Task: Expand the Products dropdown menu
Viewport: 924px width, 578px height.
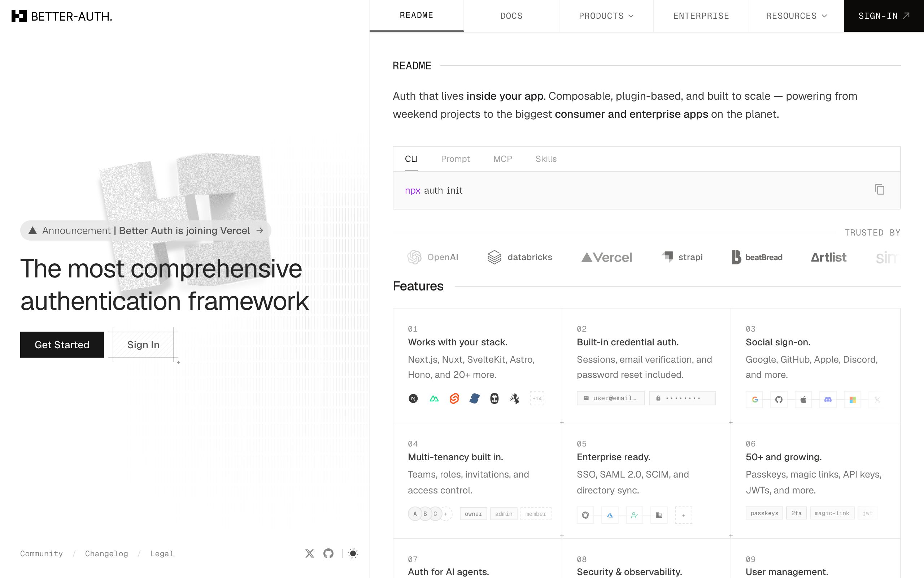Action: (606, 16)
